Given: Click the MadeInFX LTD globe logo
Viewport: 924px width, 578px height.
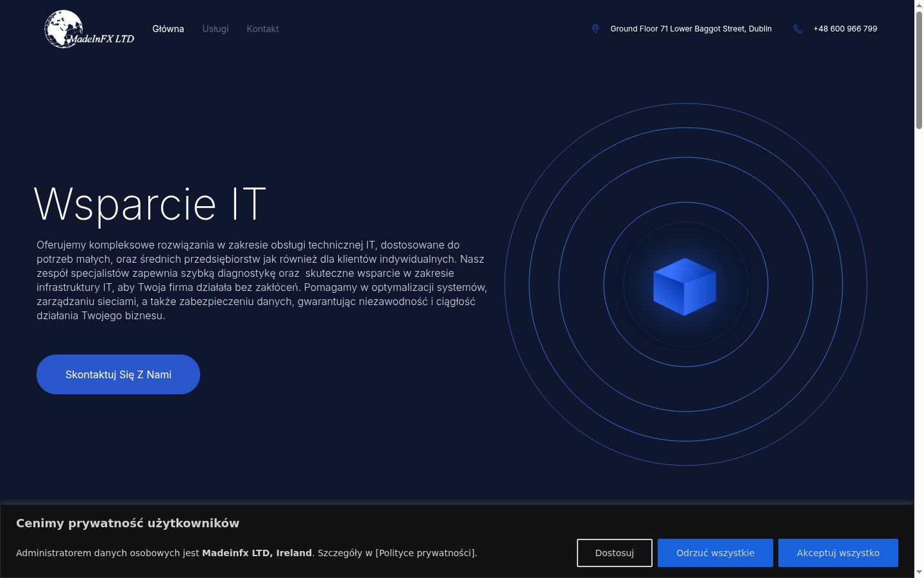Looking at the screenshot, I should coord(89,29).
